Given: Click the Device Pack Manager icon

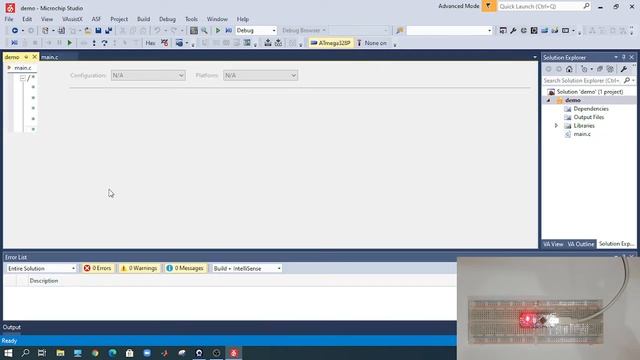Looking at the screenshot, I should 534,31.
